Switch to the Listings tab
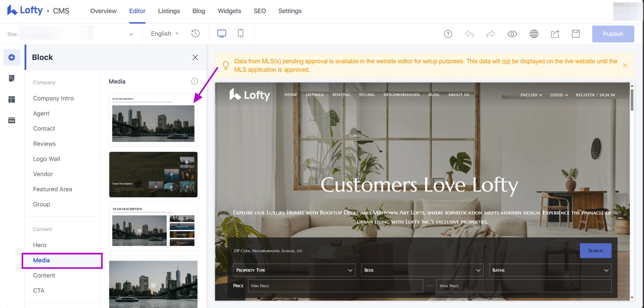This screenshot has width=644, height=308. pos(169,11)
